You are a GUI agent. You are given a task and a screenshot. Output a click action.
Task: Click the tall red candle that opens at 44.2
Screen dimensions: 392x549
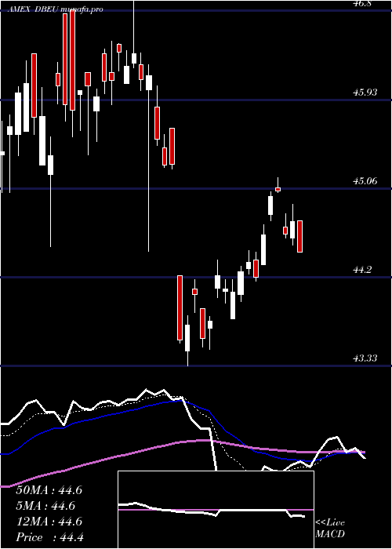(x=180, y=307)
